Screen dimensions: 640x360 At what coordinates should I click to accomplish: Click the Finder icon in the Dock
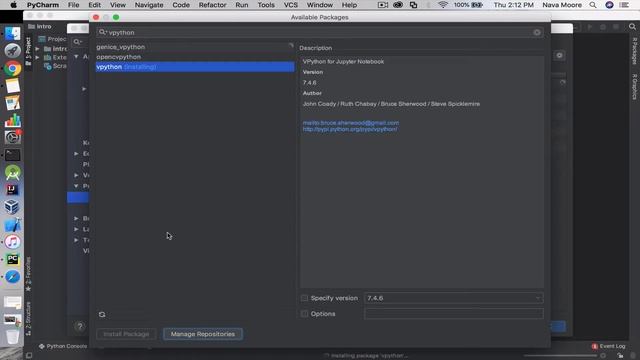(12, 33)
